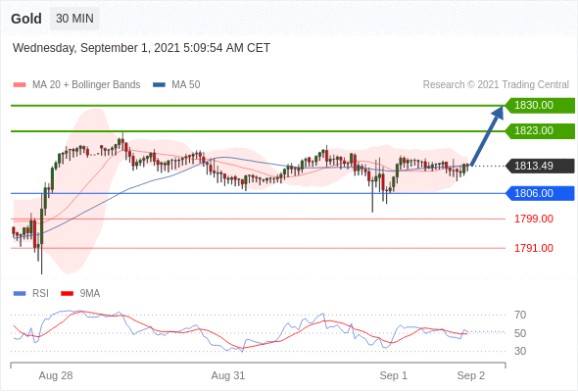Click the RSI legend blue marker
The height and width of the screenshot is (392, 578).
(20, 294)
